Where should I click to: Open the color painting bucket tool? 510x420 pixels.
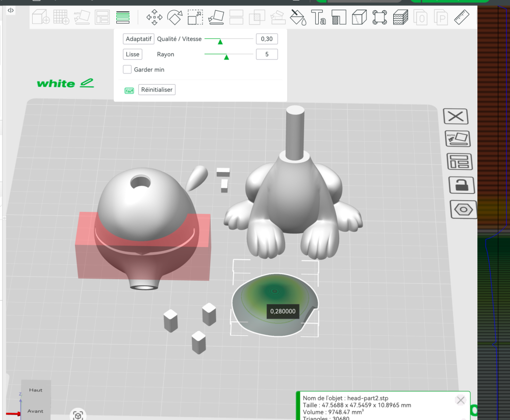point(297,17)
